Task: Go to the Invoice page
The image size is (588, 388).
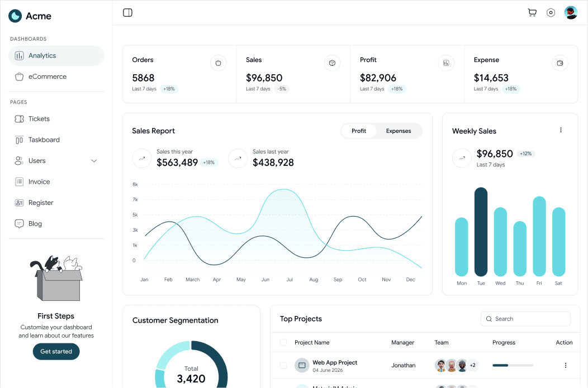Action: [x=56, y=181]
